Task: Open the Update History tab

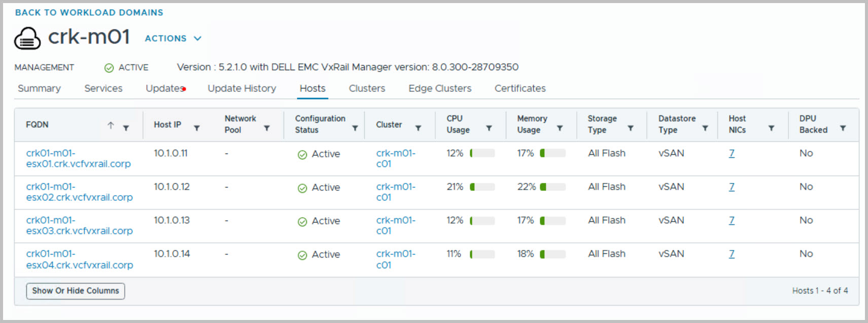Action: (x=241, y=88)
